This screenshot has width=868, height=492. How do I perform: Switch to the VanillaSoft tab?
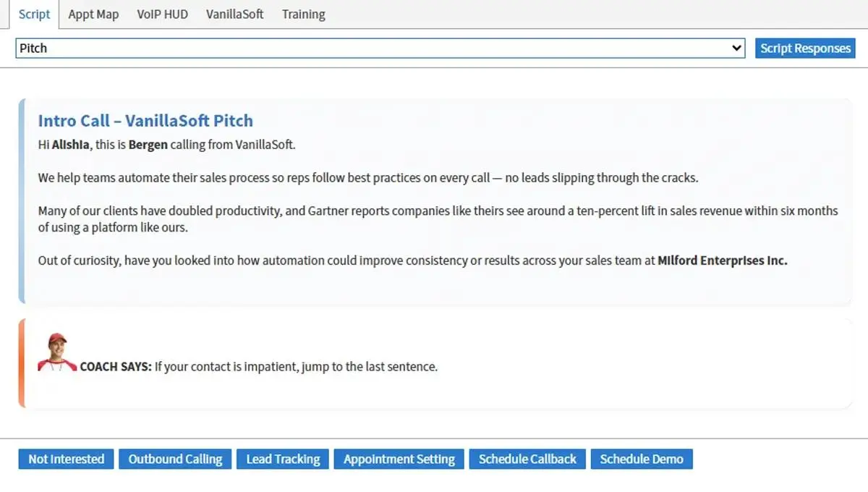(x=234, y=14)
